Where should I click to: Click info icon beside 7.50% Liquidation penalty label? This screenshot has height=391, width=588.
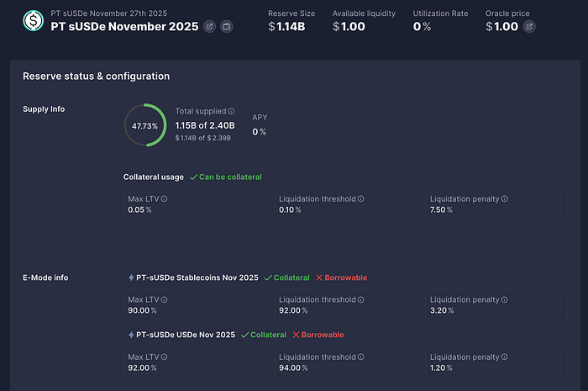504,199
